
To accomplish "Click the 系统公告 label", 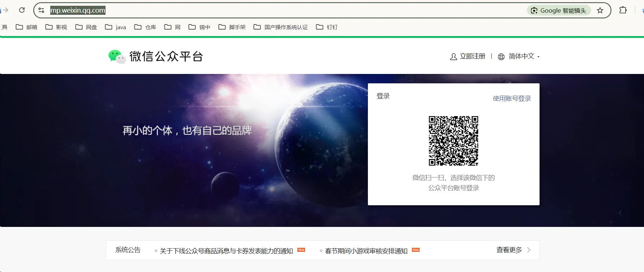I will point(128,250).
